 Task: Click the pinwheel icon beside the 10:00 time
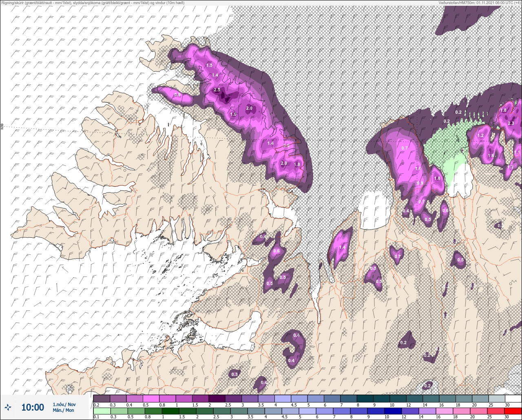[x=8, y=407]
